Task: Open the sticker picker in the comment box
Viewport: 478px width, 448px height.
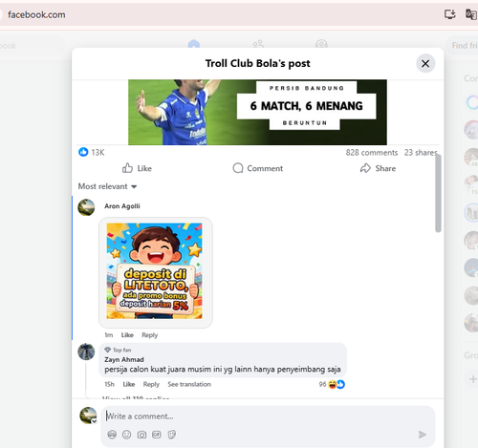Action: (172, 435)
